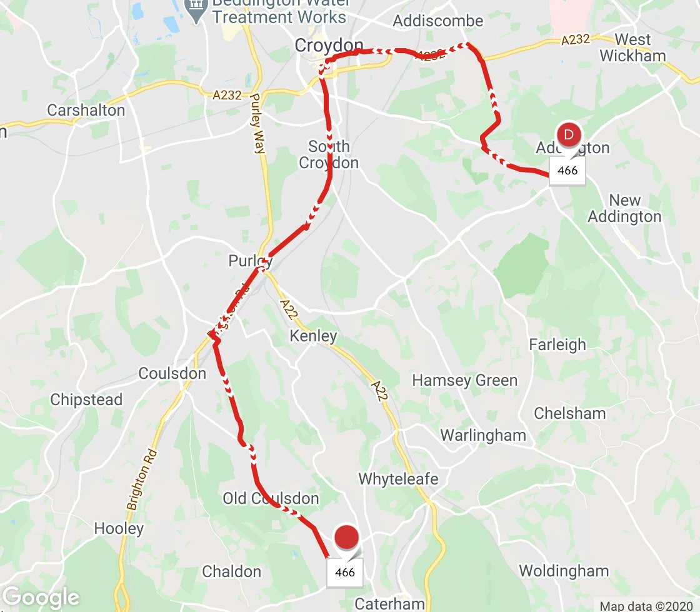700x612 pixels.
Task: Click the Coulsdon town label
Action: 172,373
